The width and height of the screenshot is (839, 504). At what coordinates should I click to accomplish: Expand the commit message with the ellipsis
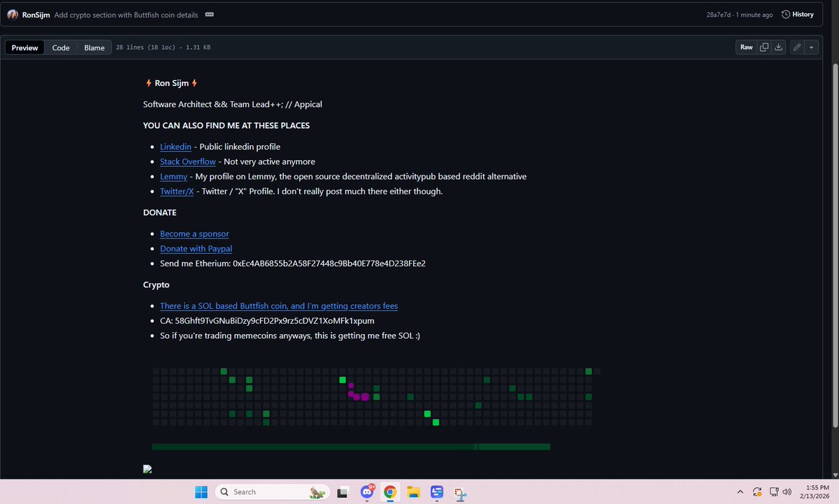click(210, 14)
